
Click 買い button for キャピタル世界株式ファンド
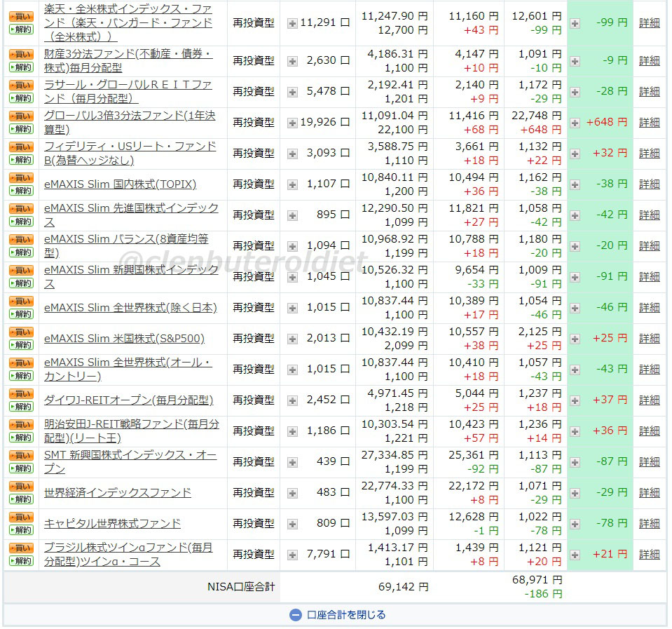pos(22,518)
